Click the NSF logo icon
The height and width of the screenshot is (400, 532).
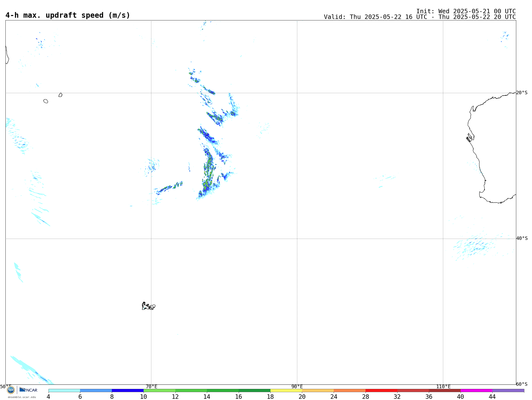point(11,390)
